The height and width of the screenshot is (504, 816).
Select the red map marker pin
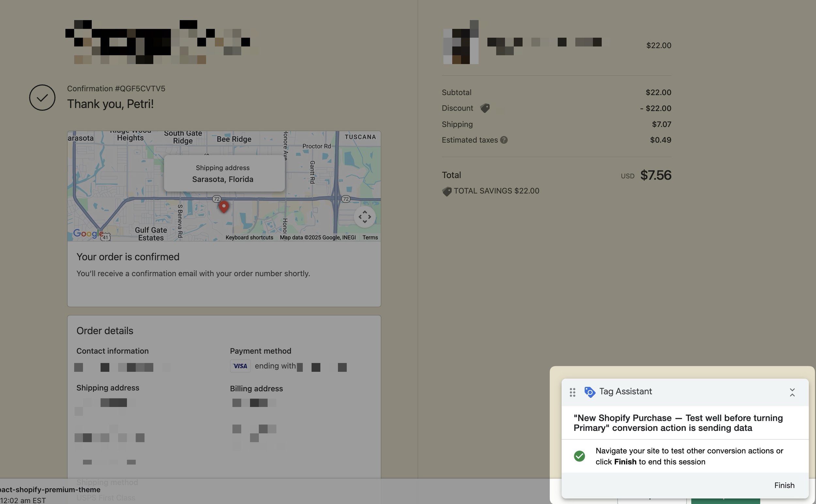click(x=224, y=206)
